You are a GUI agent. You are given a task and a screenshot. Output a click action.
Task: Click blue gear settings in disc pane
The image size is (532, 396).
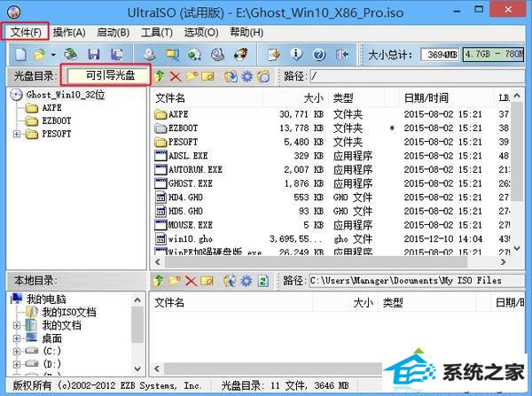tap(247, 76)
